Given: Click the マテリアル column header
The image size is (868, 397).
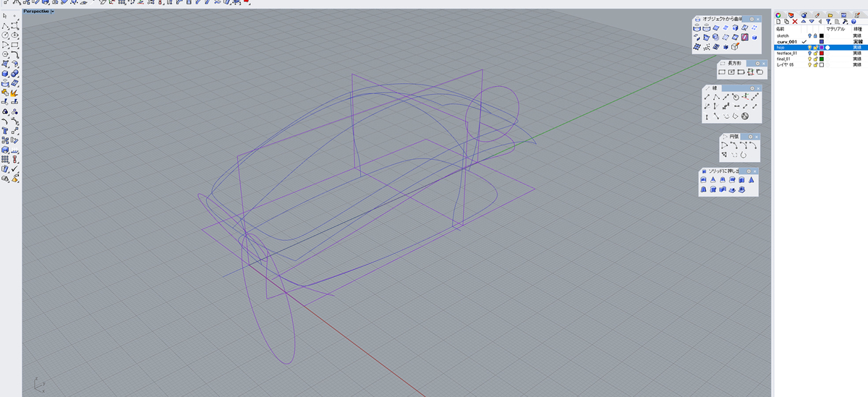Looking at the screenshot, I should 835,29.
